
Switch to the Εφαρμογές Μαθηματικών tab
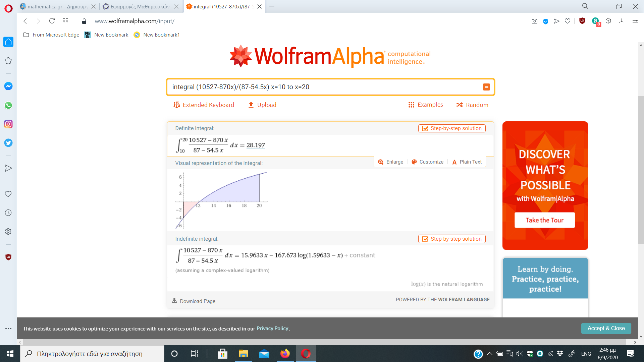141,7
